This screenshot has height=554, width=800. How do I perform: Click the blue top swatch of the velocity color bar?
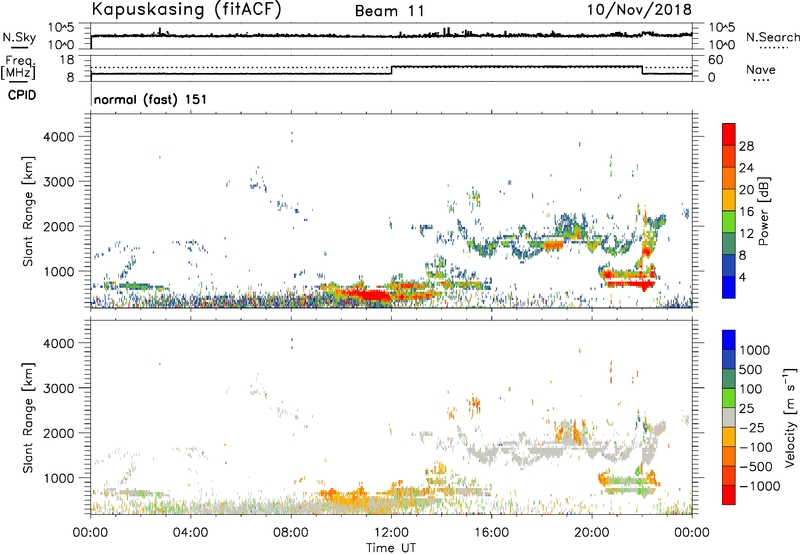point(729,340)
